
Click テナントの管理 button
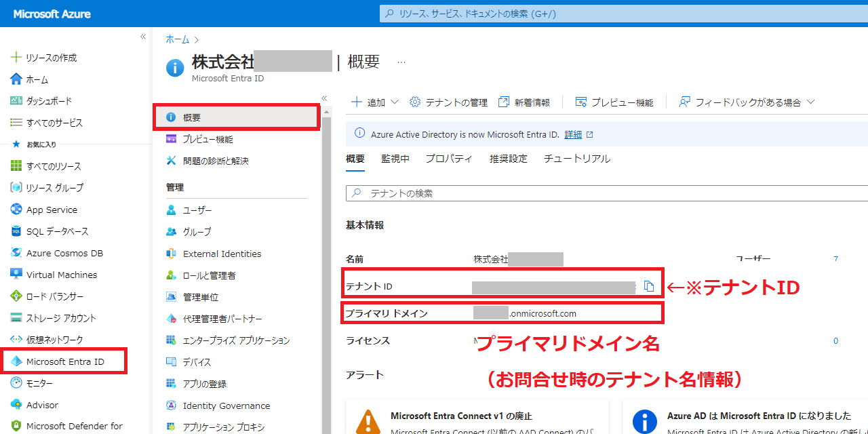[449, 102]
